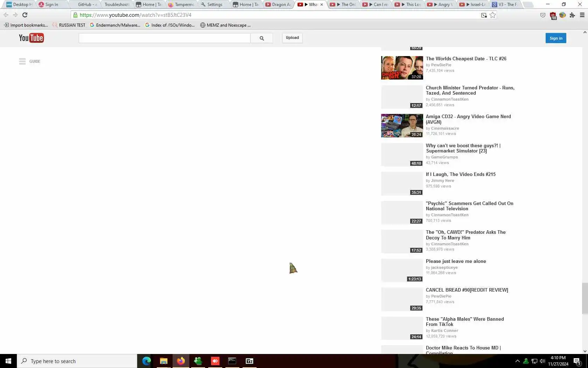Viewport: 588px width, 368px height.
Task: Open the volume speaker tray icon
Action: pyautogui.click(x=542, y=361)
